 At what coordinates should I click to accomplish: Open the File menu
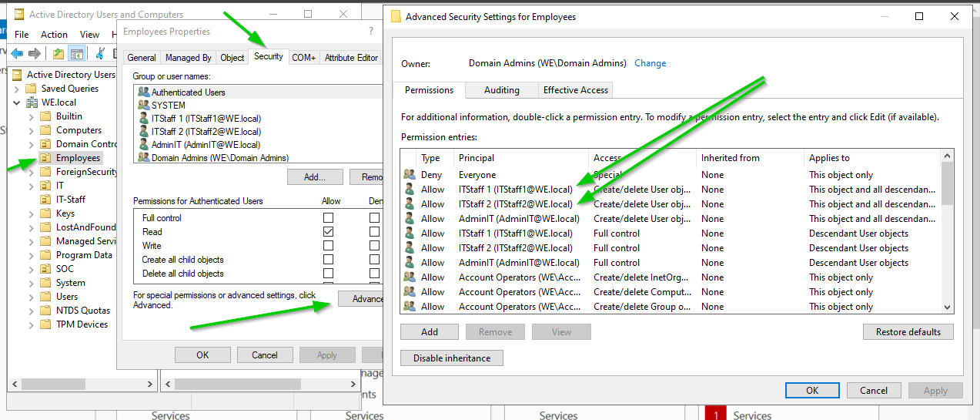(22, 35)
